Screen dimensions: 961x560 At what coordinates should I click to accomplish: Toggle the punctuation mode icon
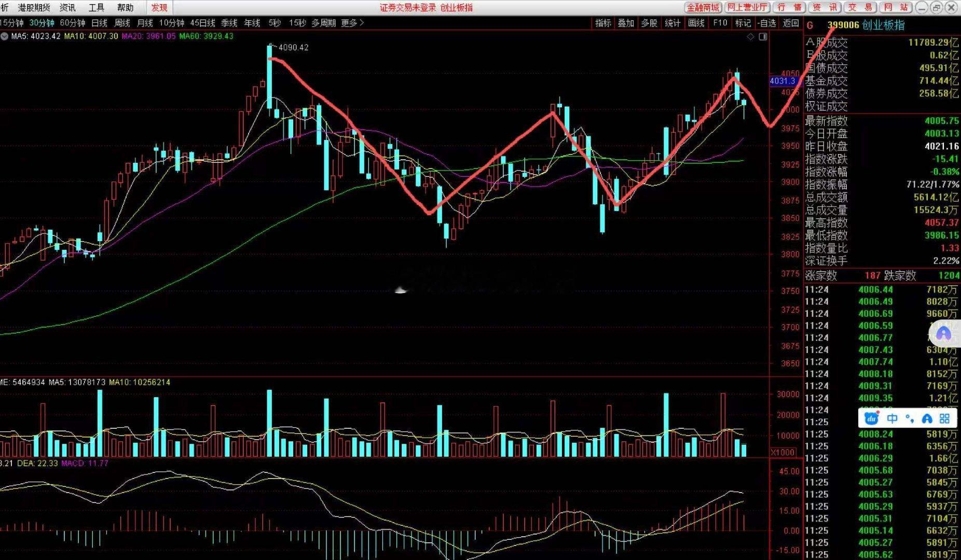point(909,418)
